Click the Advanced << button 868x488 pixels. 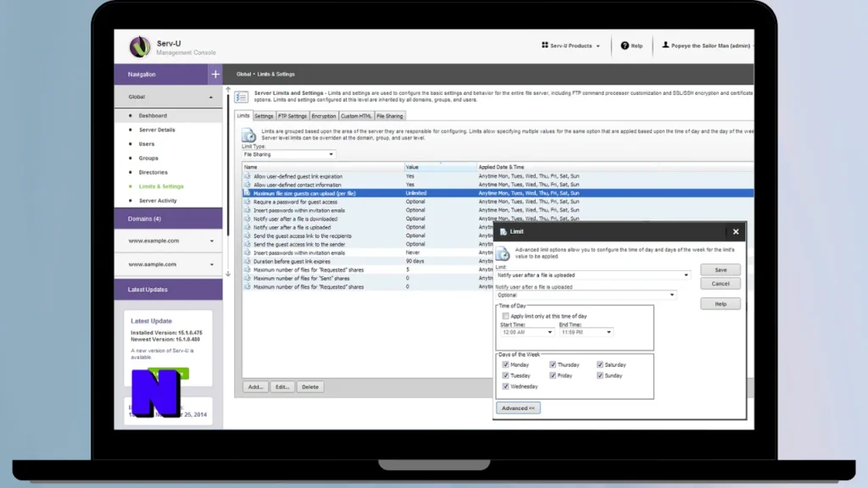[x=518, y=408]
